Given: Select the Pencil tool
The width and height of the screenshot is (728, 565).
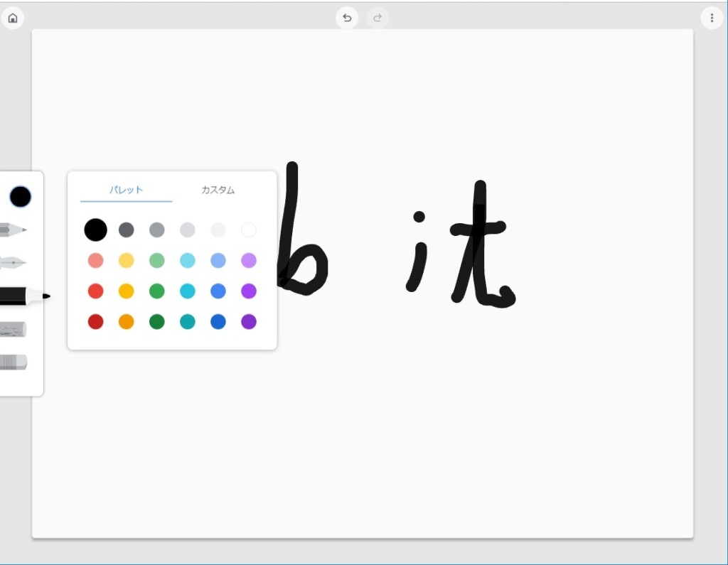Looking at the screenshot, I should click(x=14, y=230).
